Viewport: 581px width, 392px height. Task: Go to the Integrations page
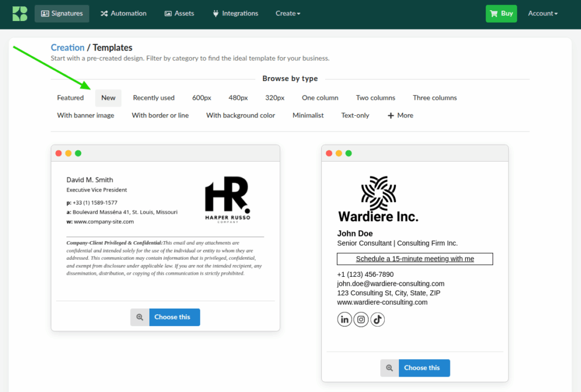point(235,14)
